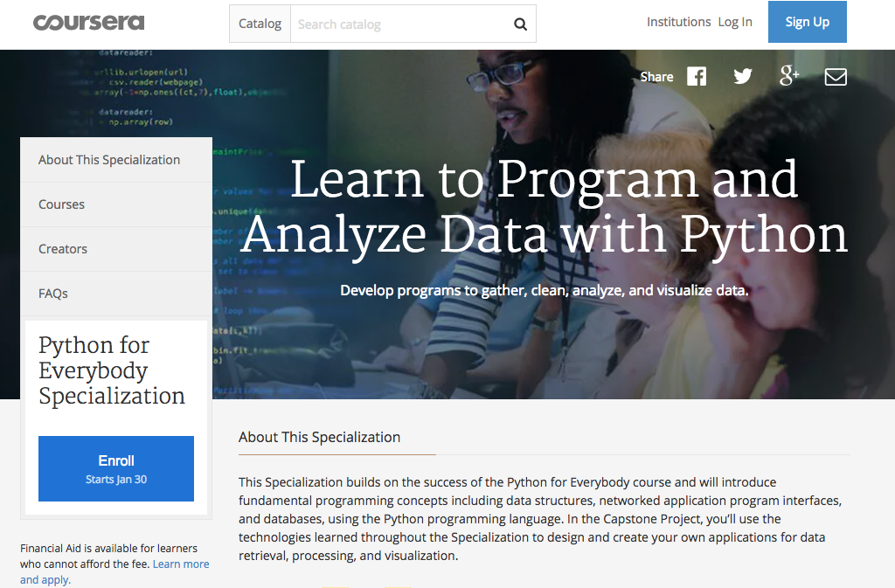Click the main Learn to Program headline
Image resolution: width=895 pixels, height=588 pixels.
click(x=544, y=205)
